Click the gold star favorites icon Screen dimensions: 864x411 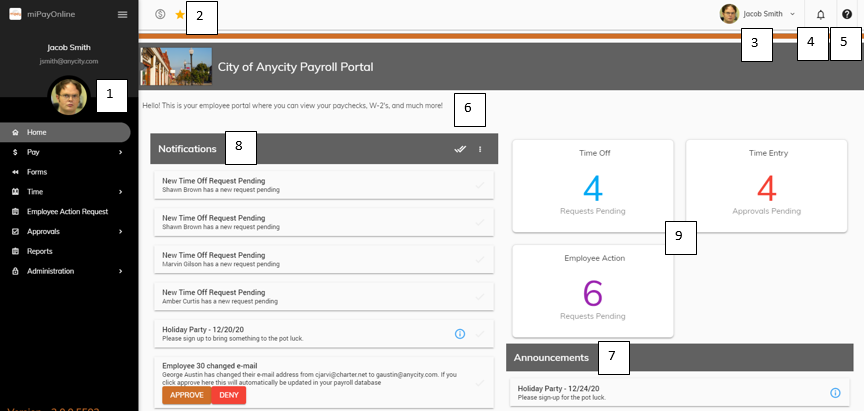(x=180, y=15)
